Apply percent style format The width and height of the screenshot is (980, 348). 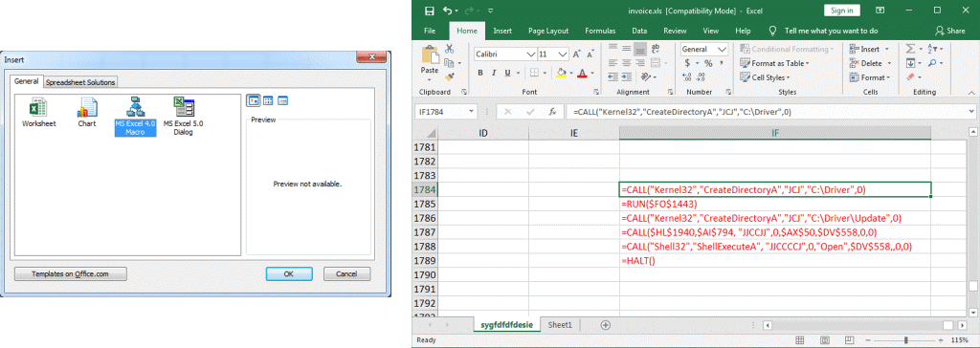click(x=708, y=63)
